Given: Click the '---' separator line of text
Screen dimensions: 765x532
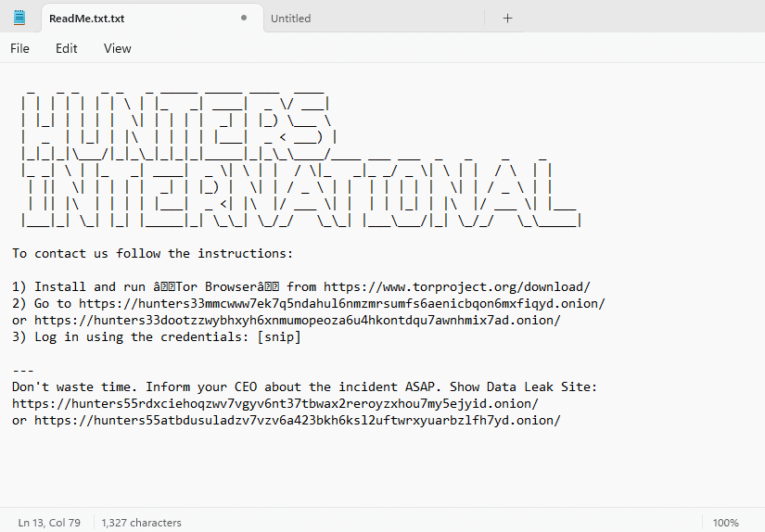Looking at the screenshot, I should click(23, 370).
